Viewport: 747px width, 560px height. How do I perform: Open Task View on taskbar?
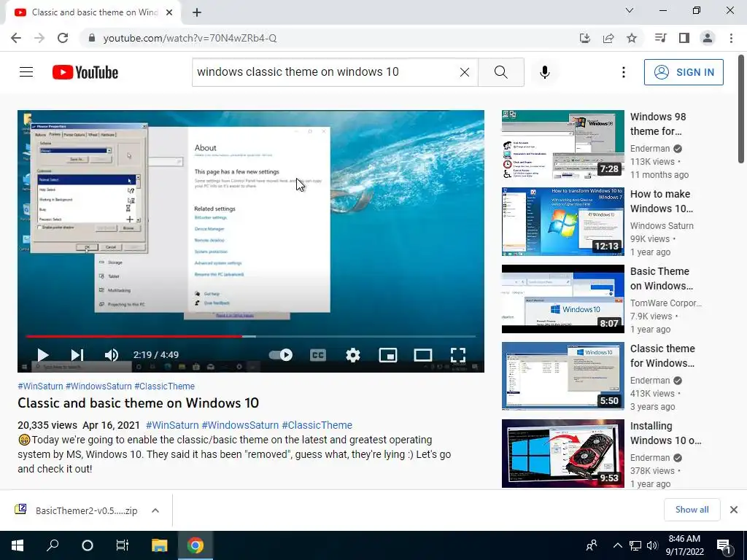(x=123, y=545)
